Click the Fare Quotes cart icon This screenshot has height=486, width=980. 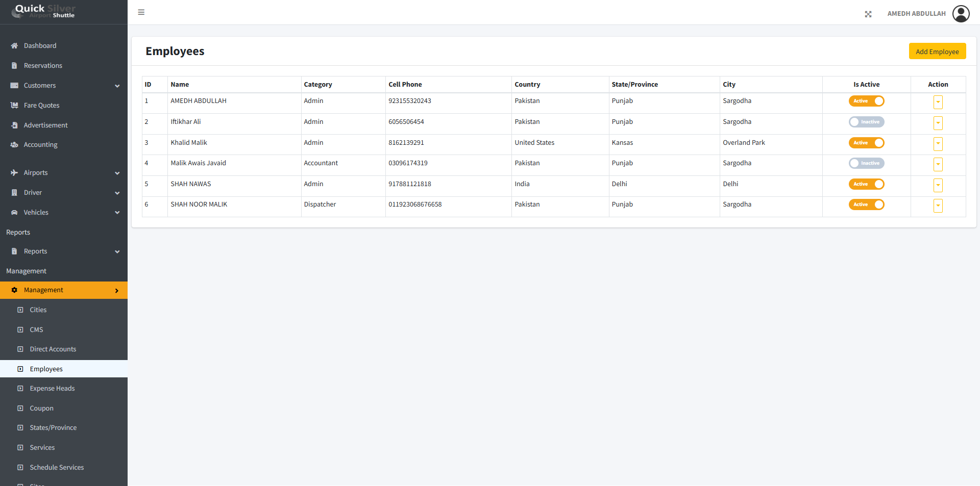tap(14, 106)
